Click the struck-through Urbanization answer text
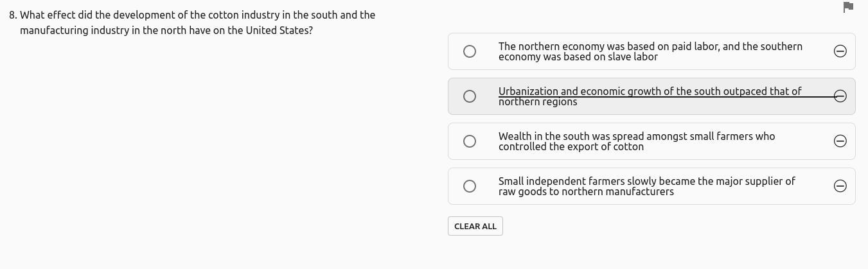 [x=650, y=91]
